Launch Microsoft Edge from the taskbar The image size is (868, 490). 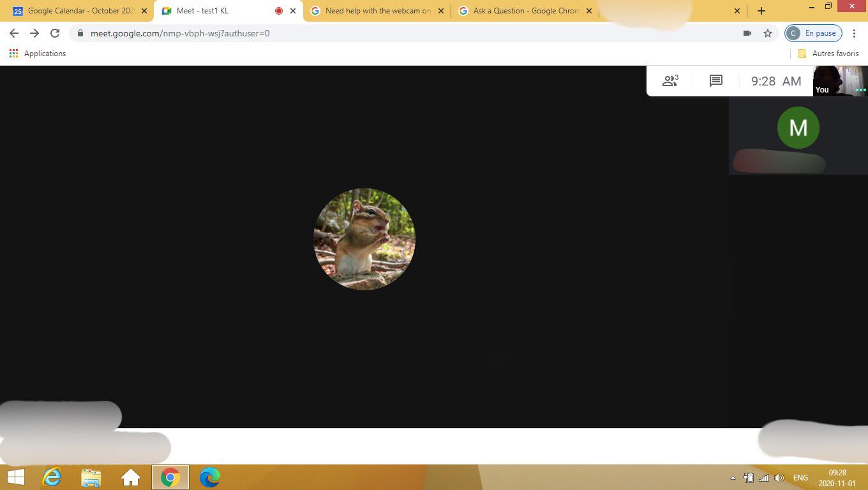pyautogui.click(x=209, y=477)
